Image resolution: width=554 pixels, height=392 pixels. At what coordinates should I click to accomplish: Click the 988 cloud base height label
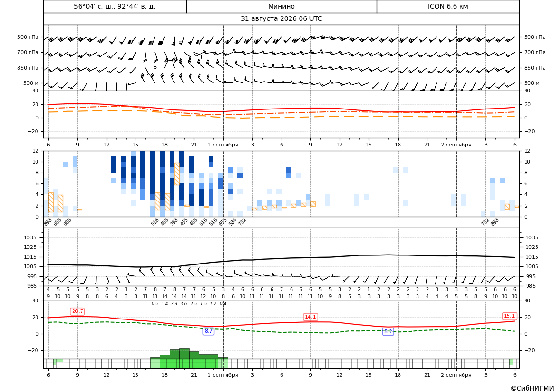67,222
